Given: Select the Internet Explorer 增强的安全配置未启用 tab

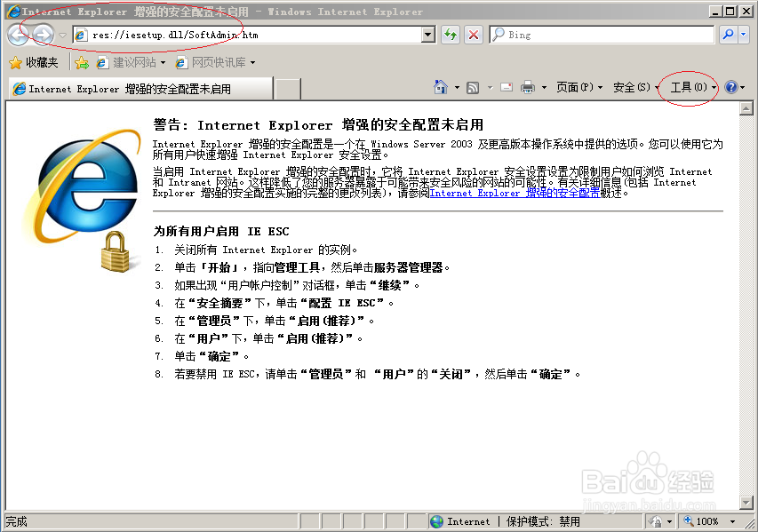Looking at the screenshot, I should click(140, 89).
